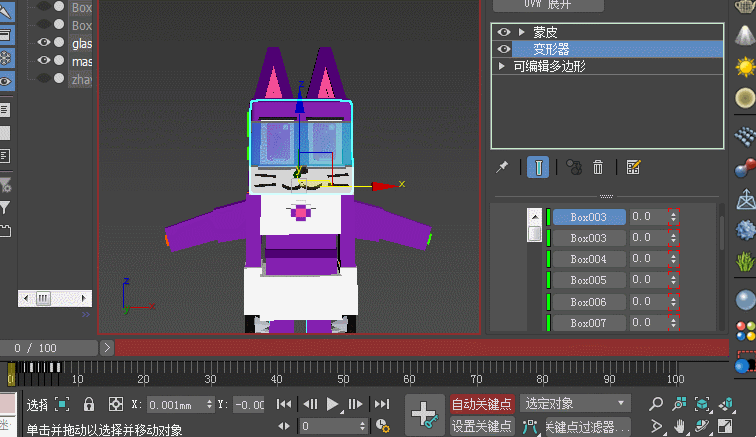
Task: Select the glas row in scene list
Action: 81,43
